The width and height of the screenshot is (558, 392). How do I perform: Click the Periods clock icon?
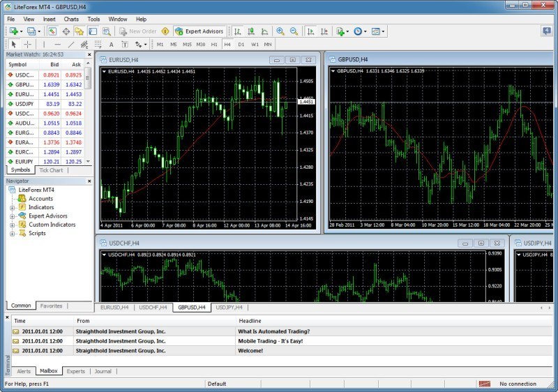[x=358, y=31]
